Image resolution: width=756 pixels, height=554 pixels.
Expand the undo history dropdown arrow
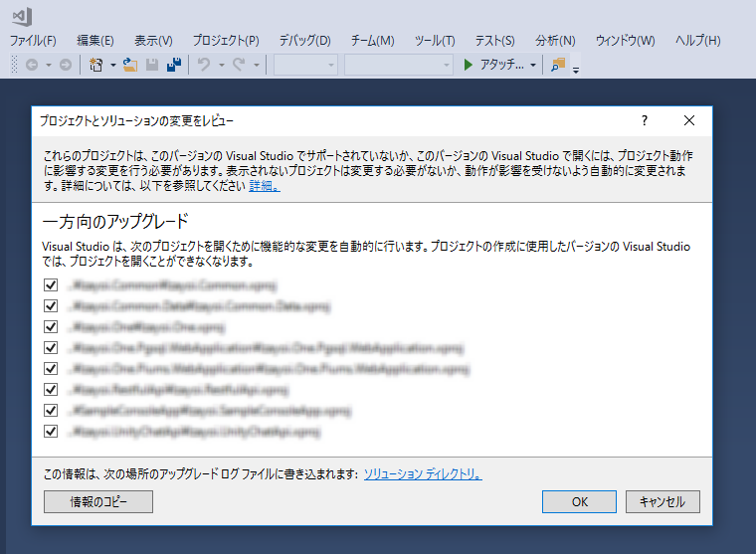click(x=222, y=65)
